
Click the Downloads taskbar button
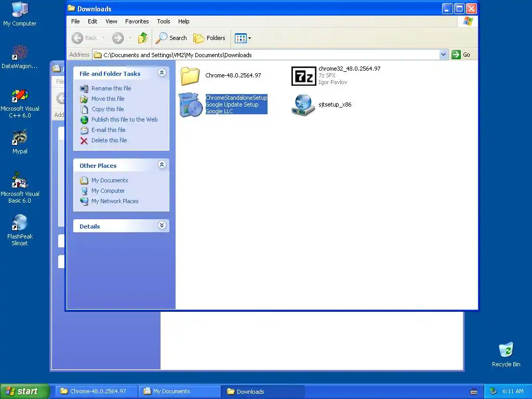262,391
